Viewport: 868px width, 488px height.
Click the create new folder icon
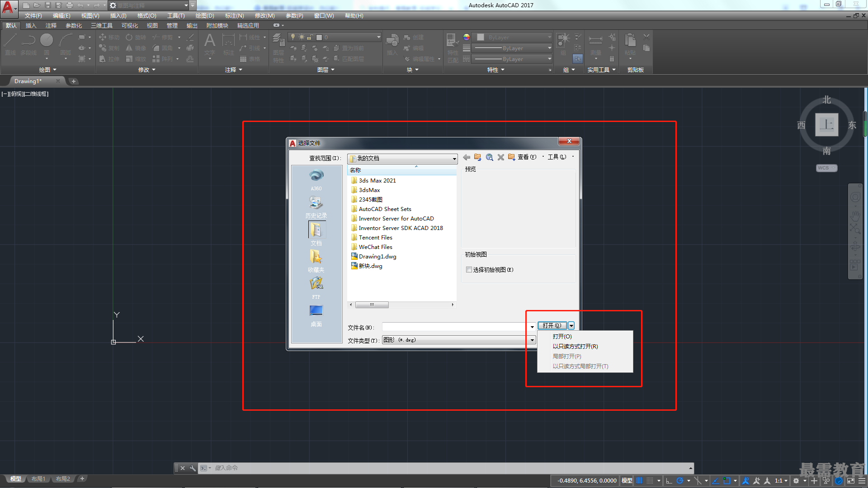511,157
